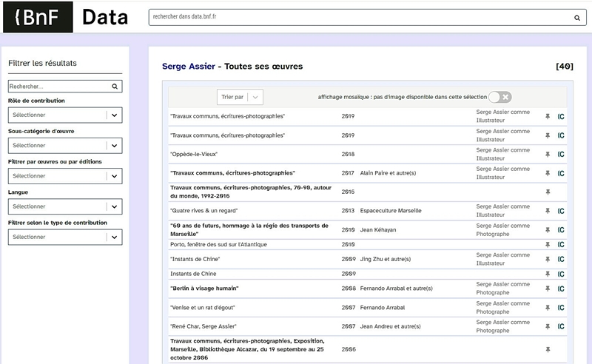Open catalogue icon for René Char, Serge Assier

(x=561, y=326)
